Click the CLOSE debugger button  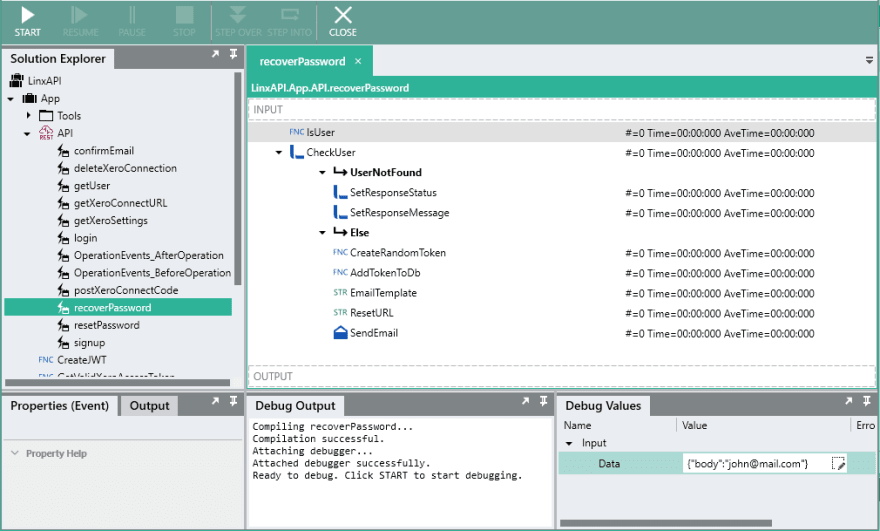click(x=343, y=21)
